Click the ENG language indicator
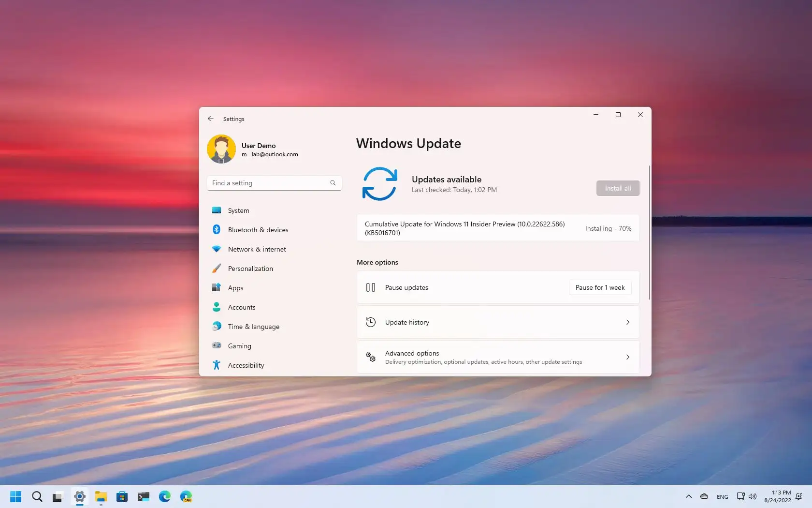This screenshot has height=508, width=812. (x=723, y=497)
